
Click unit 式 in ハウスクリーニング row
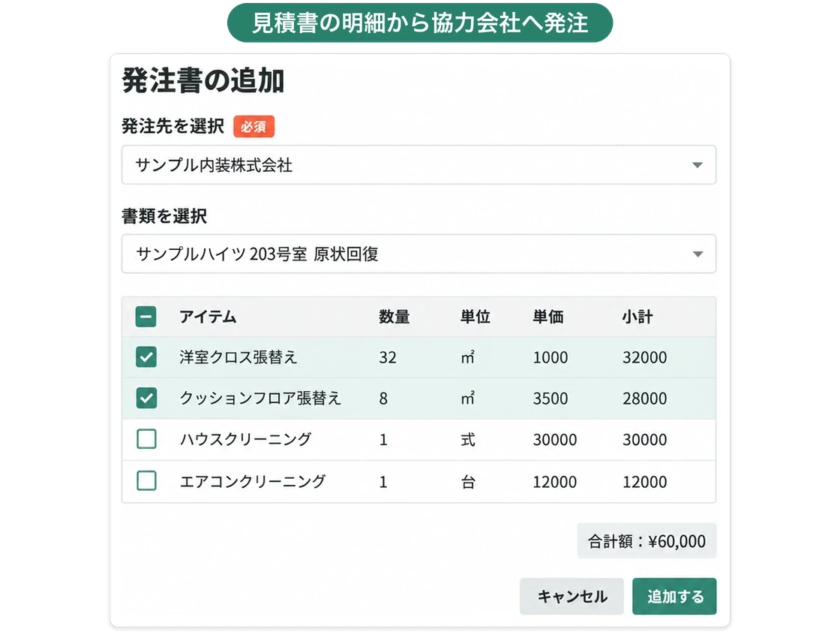coord(468,440)
